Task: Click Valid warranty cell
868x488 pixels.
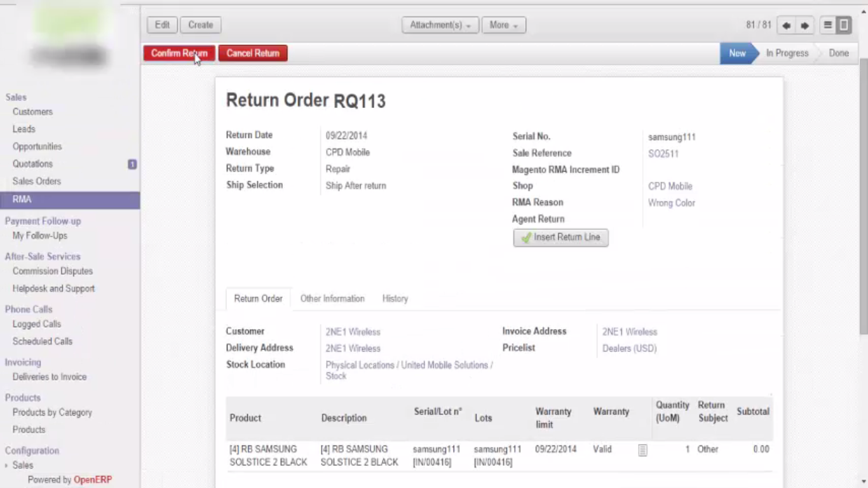Action: (602, 449)
